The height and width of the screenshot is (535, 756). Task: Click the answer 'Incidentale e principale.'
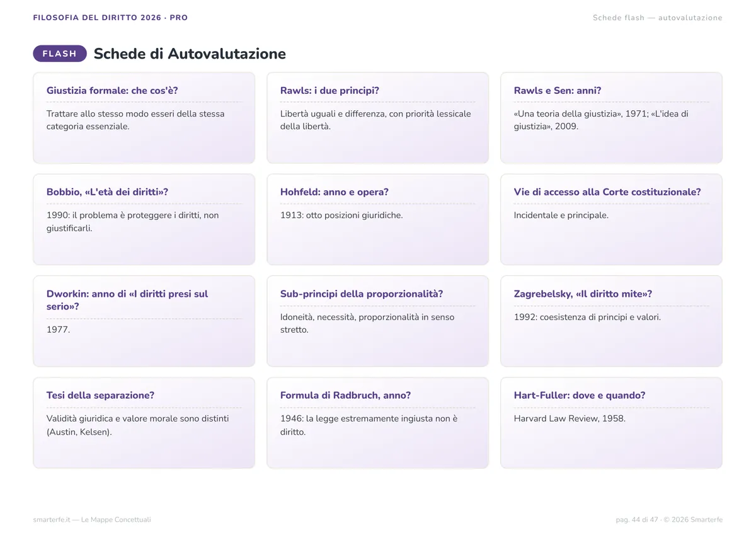pos(561,215)
